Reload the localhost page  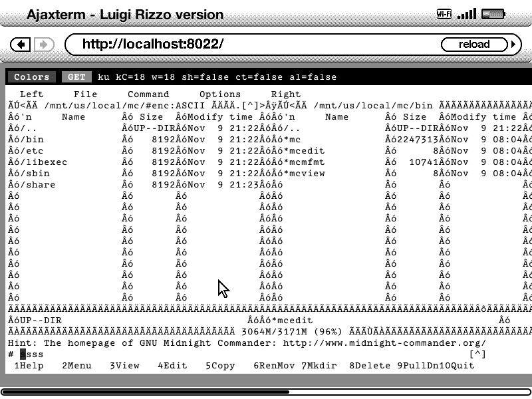pyautogui.click(x=474, y=45)
